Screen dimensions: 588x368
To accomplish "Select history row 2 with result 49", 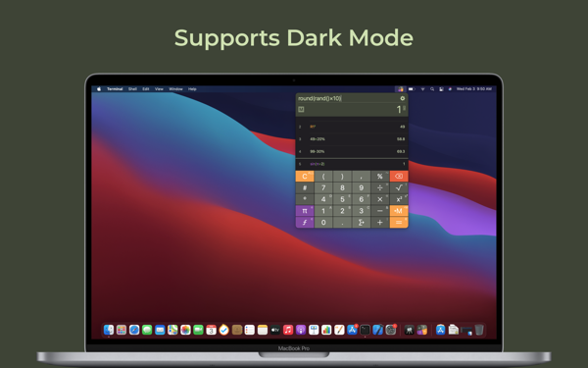I will tap(352, 127).
